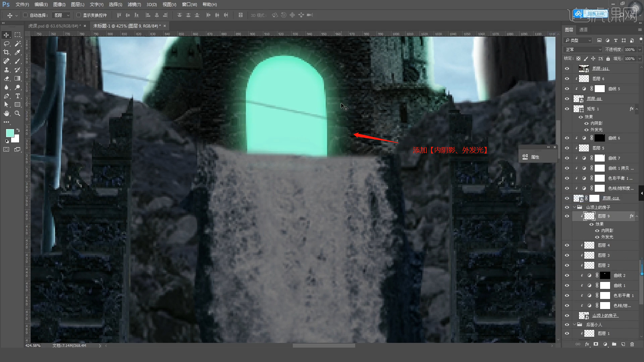Collapse the 山顶上的房子 layer group

click(x=574, y=207)
